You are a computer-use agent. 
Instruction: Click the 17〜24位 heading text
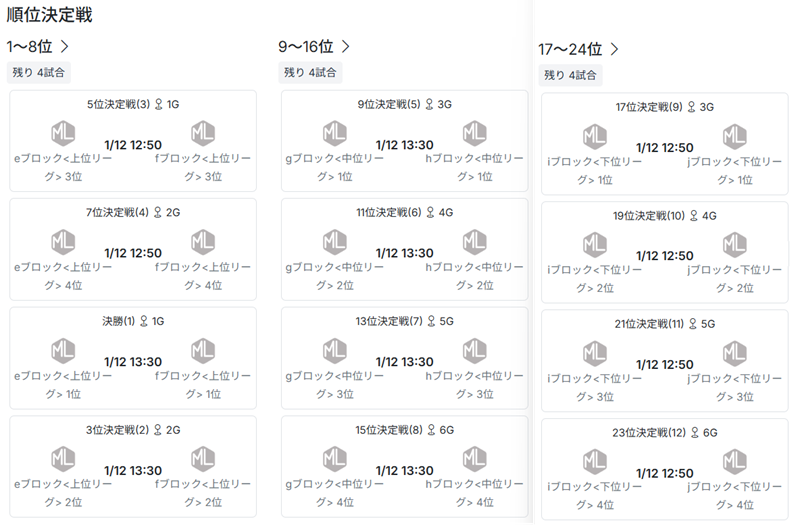[570, 49]
